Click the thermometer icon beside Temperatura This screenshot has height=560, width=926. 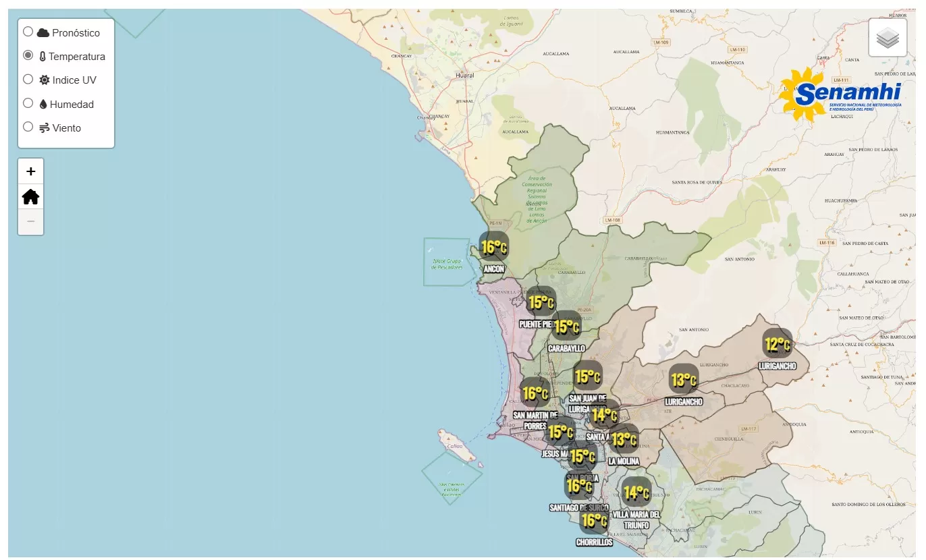pos(43,57)
